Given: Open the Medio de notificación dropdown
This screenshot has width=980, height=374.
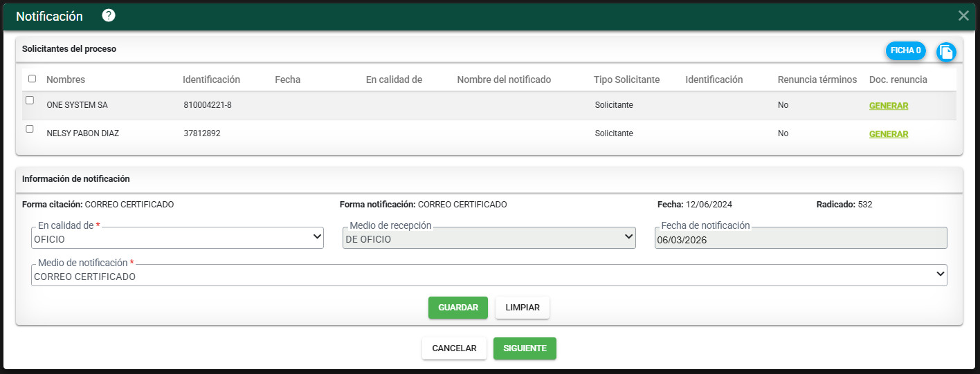Looking at the screenshot, I should coord(489,275).
